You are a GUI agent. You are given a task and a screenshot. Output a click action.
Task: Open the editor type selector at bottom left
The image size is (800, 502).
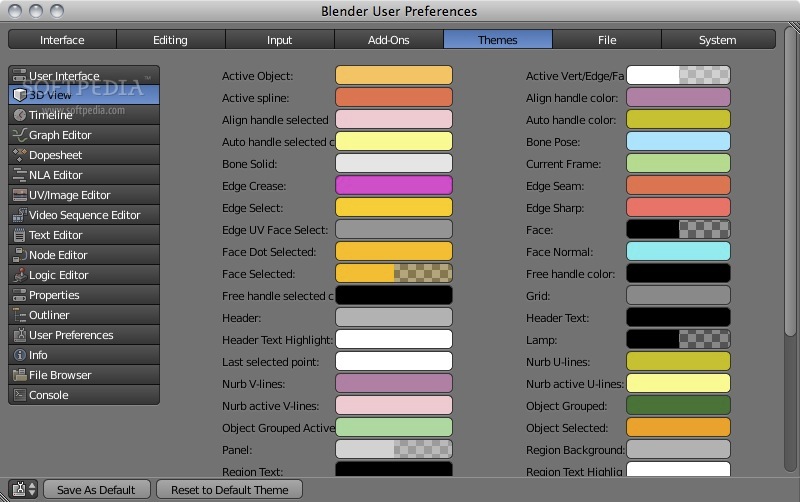tap(24, 489)
